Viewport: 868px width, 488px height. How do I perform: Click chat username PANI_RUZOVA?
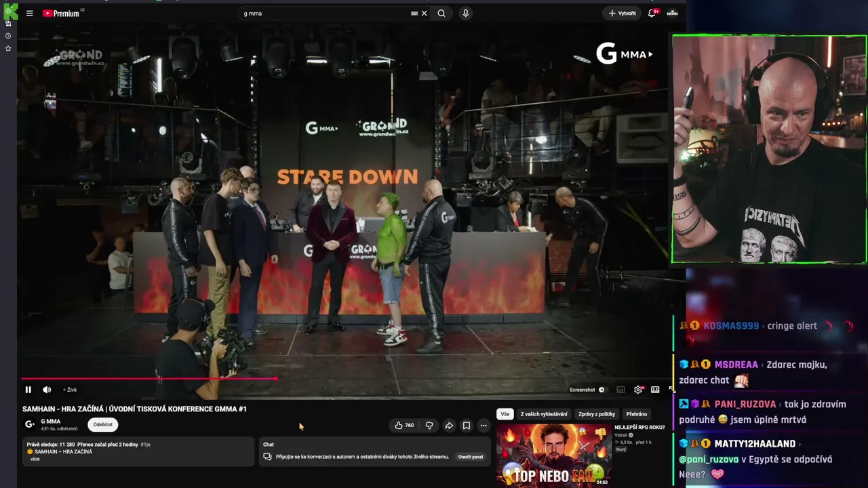[745, 404]
